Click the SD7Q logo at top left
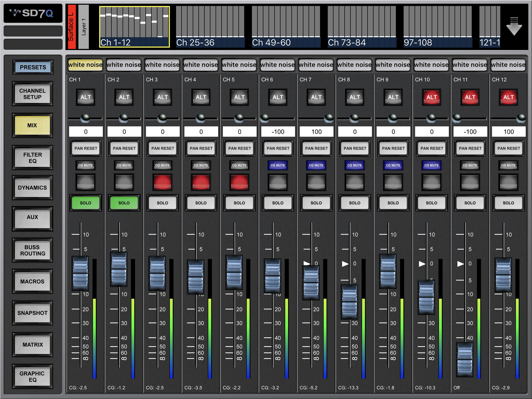Image resolution: width=532 pixels, height=399 pixels. click(33, 13)
